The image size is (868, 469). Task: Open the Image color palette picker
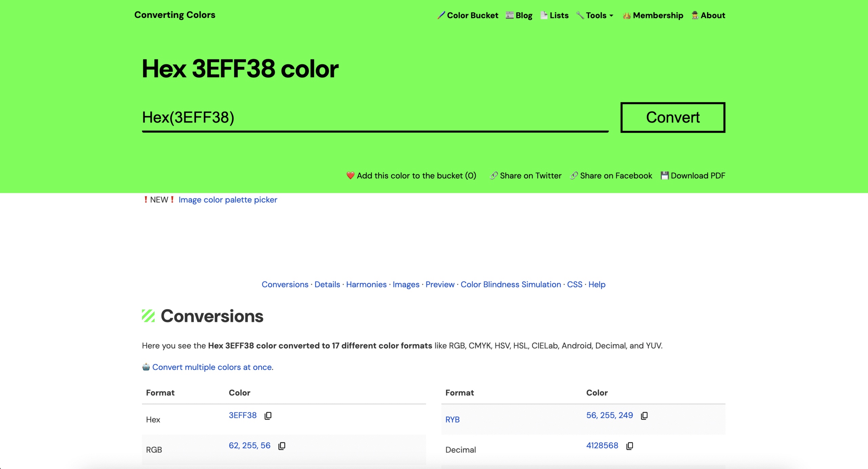pos(228,199)
